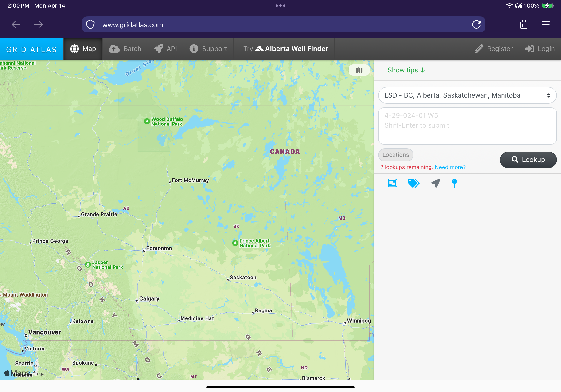Click the Jasper National Park marker icon
This screenshot has height=392, width=561.
point(88,264)
